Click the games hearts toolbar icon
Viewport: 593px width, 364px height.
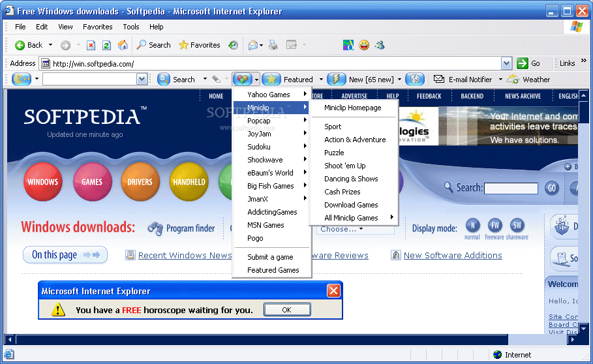[x=243, y=79]
